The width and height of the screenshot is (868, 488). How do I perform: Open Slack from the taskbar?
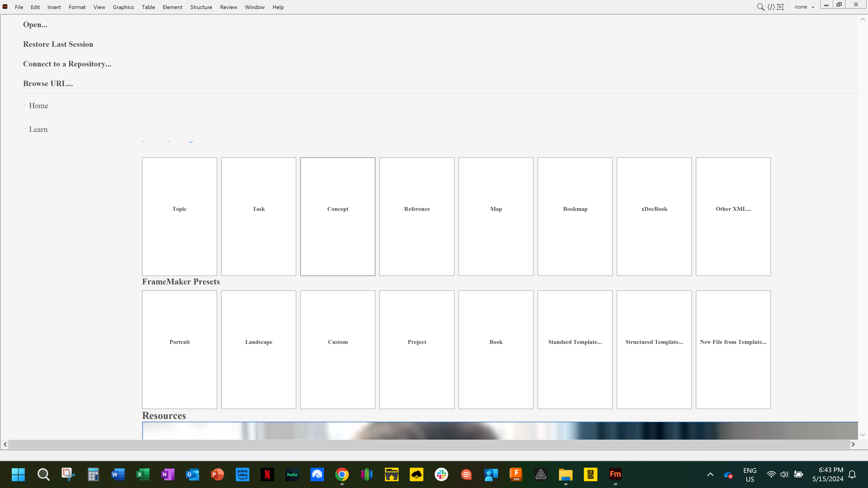point(441,474)
